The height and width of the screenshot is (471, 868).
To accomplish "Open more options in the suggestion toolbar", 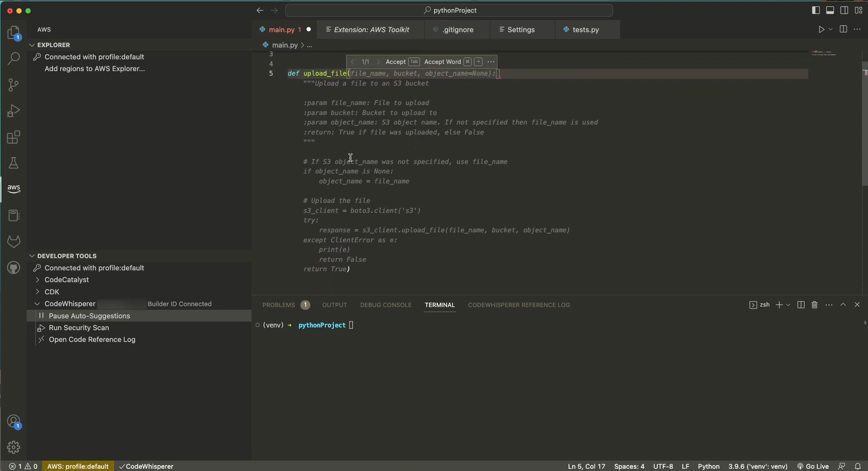I will click(x=492, y=62).
